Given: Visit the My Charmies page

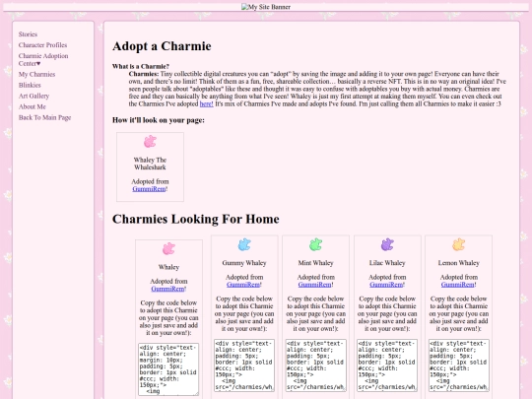Looking at the screenshot, I should 36,74.
